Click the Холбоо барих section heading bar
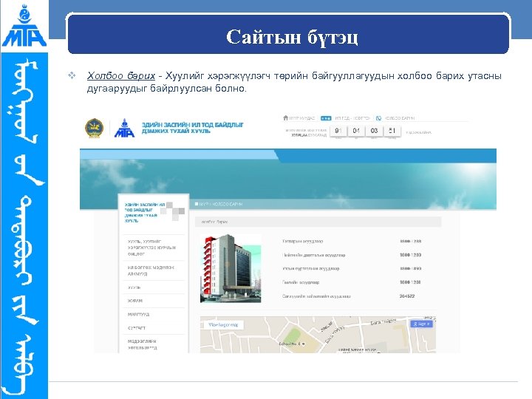Screen dimensions: 532x399 pos(318,222)
